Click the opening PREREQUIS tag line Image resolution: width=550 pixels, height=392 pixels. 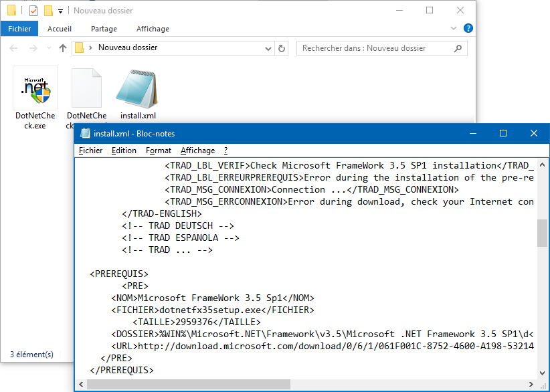click(119, 274)
